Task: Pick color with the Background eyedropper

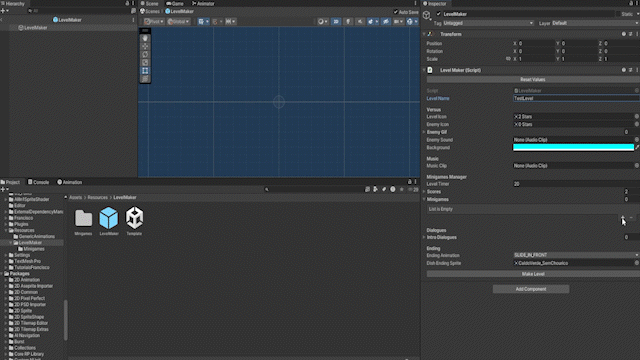Action: pyautogui.click(x=637, y=147)
